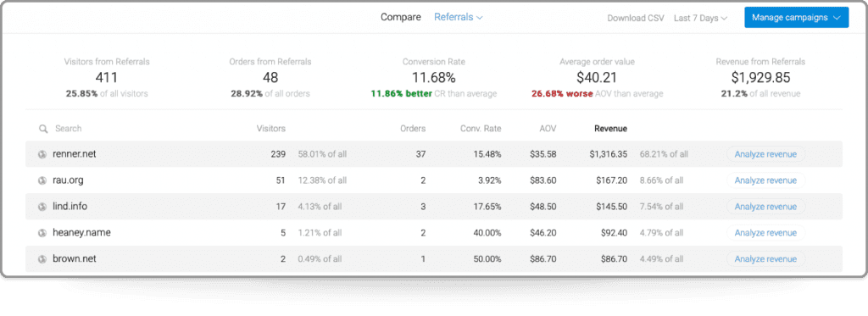
Task: Select the renner.net referrer name
Action: click(x=75, y=154)
